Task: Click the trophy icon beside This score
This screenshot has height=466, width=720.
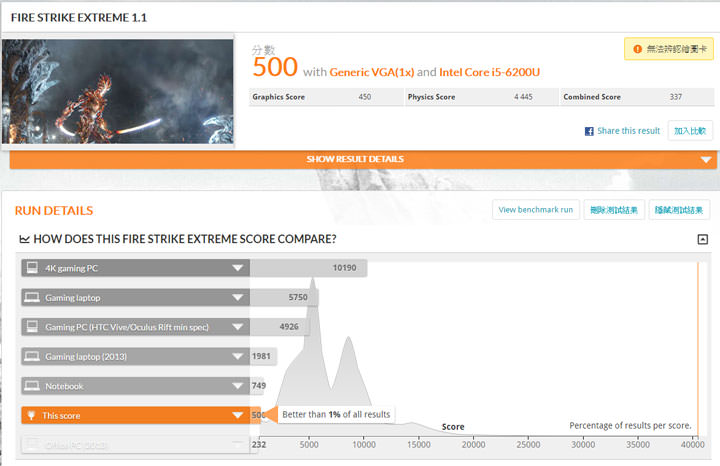Action: pos(32,415)
